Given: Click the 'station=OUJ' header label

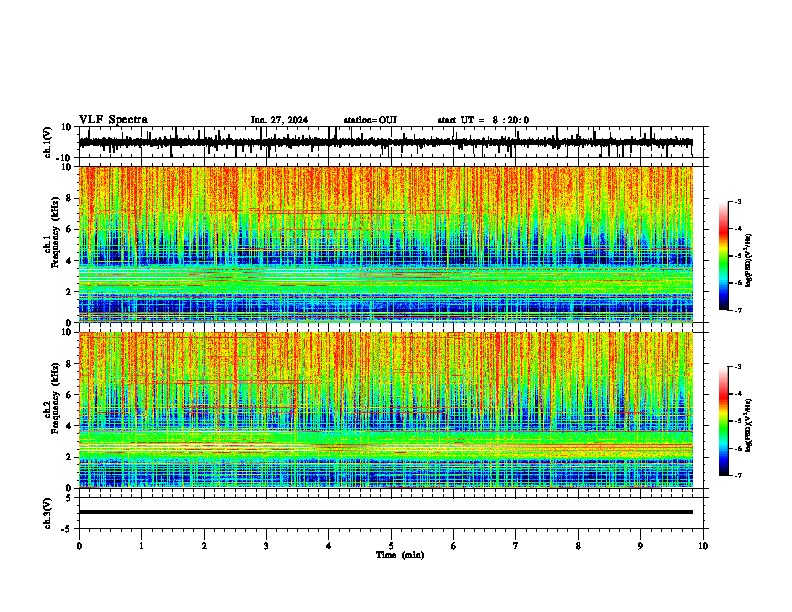Looking at the screenshot, I should (x=370, y=120).
